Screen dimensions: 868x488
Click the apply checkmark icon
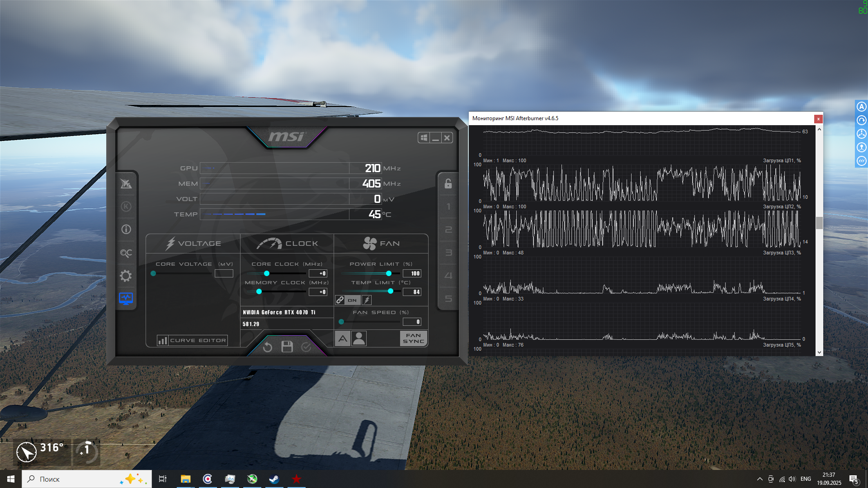(306, 347)
